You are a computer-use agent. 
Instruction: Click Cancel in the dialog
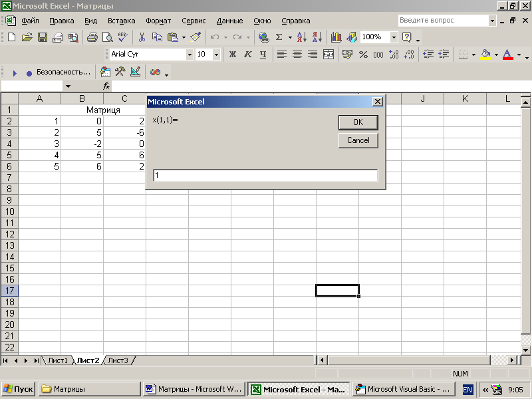[358, 140]
